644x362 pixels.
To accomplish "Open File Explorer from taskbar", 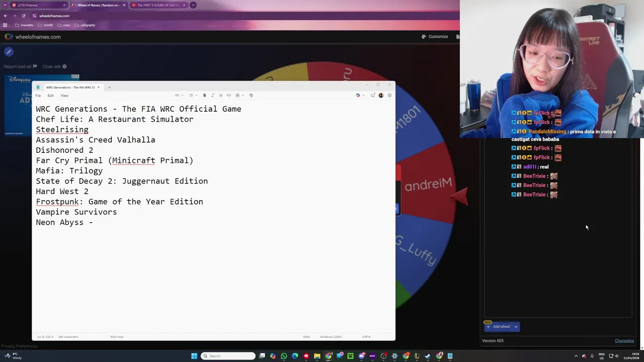I will (317, 356).
